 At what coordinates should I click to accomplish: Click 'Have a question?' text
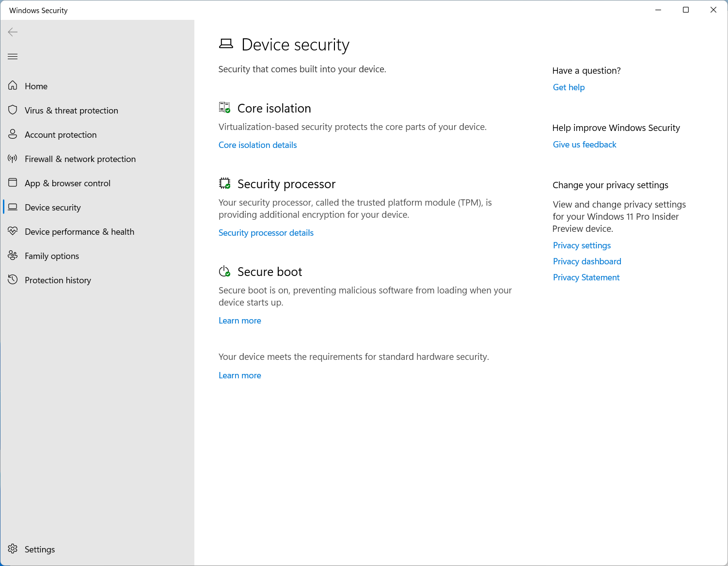point(586,71)
